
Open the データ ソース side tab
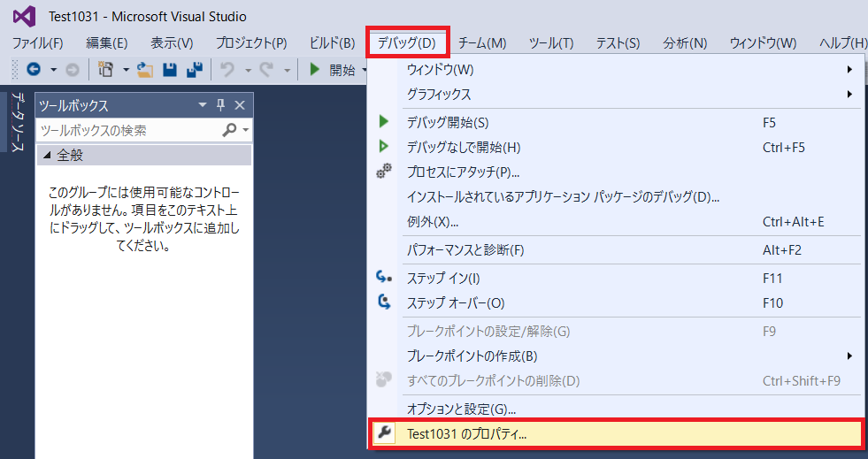pos(17,122)
